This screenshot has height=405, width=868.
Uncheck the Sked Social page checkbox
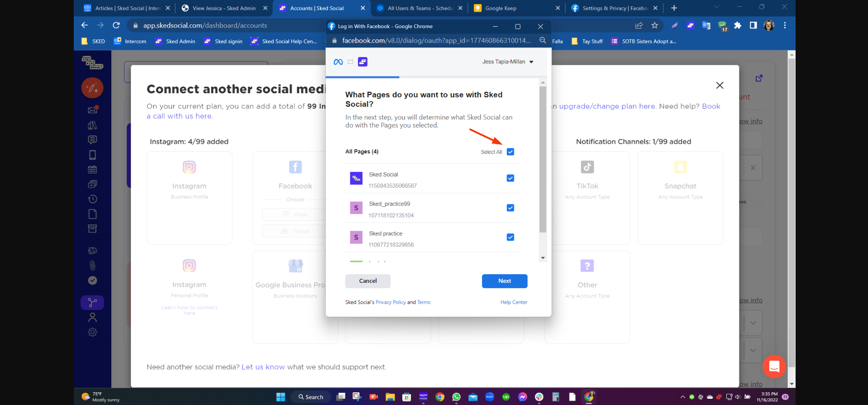(510, 178)
